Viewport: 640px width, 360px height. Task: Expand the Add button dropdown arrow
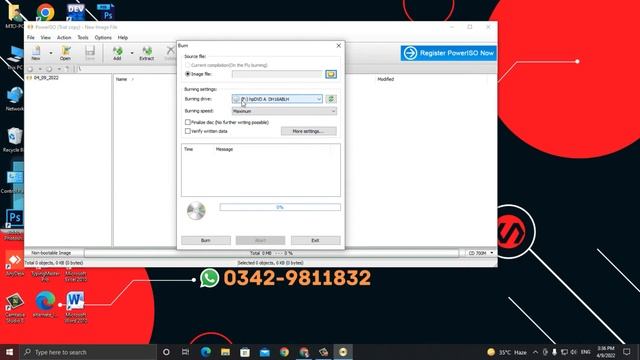click(x=132, y=53)
